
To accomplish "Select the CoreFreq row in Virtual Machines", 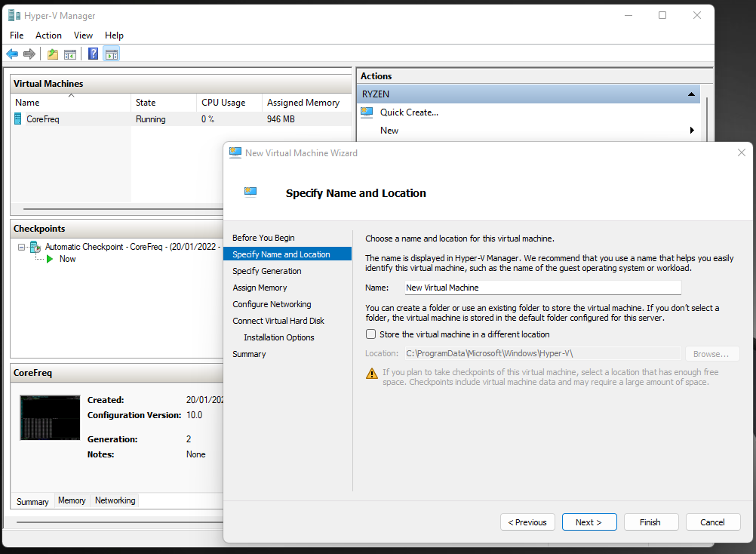I will pyautogui.click(x=181, y=119).
